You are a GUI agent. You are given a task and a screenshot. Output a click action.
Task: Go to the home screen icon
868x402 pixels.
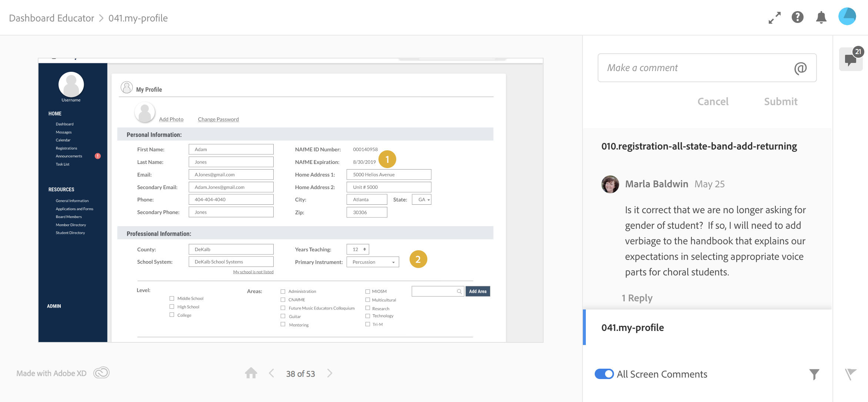pyautogui.click(x=251, y=373)
